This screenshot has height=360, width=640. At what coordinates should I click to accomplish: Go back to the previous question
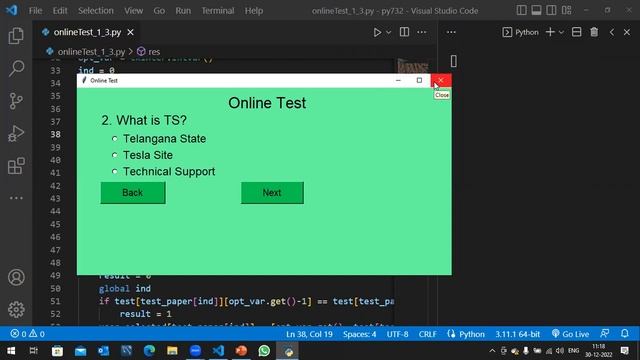point(133,193)
